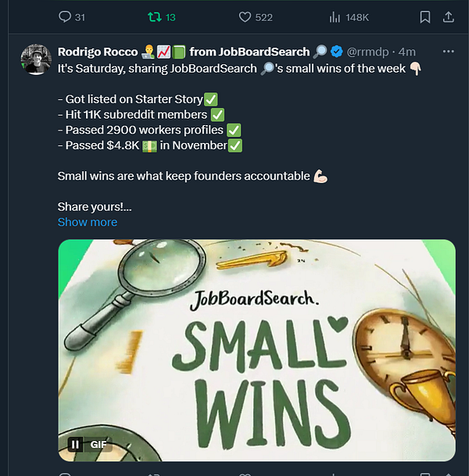
Task: Toggle the repost button showing 13
Action: click(159, 16)
